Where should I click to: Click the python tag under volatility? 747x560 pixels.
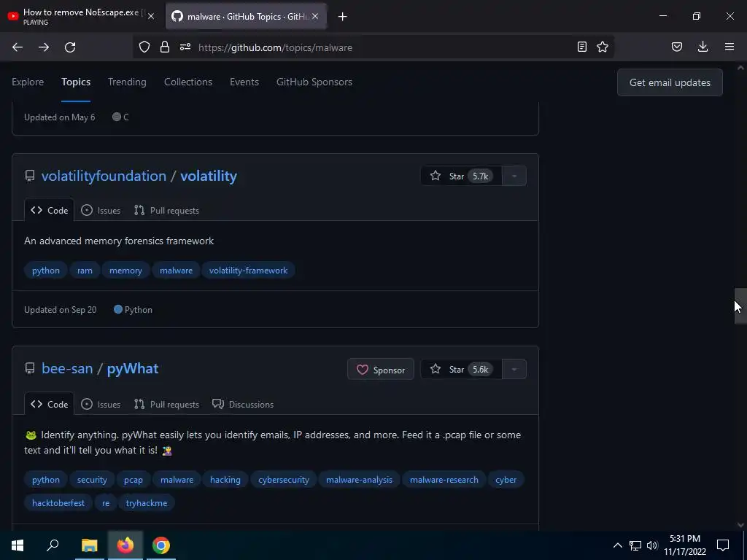46,271
